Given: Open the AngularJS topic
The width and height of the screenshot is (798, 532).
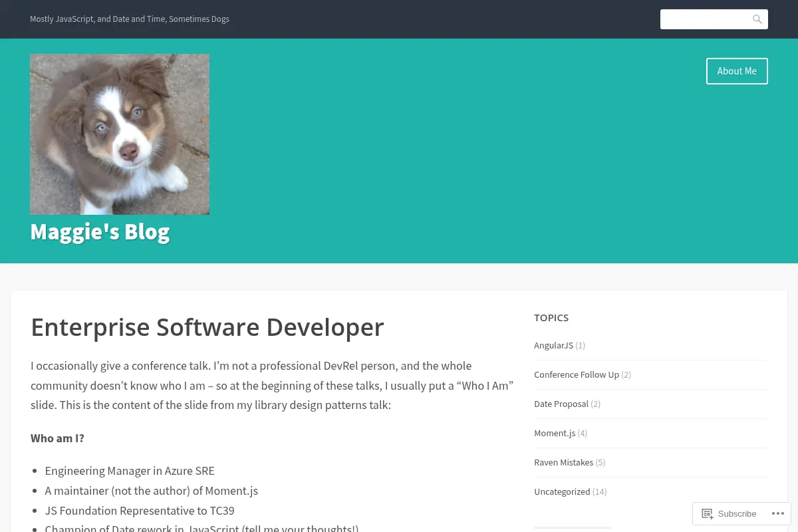Looking at the screenshot, I should pyautogui.click(x=553, y=345).
